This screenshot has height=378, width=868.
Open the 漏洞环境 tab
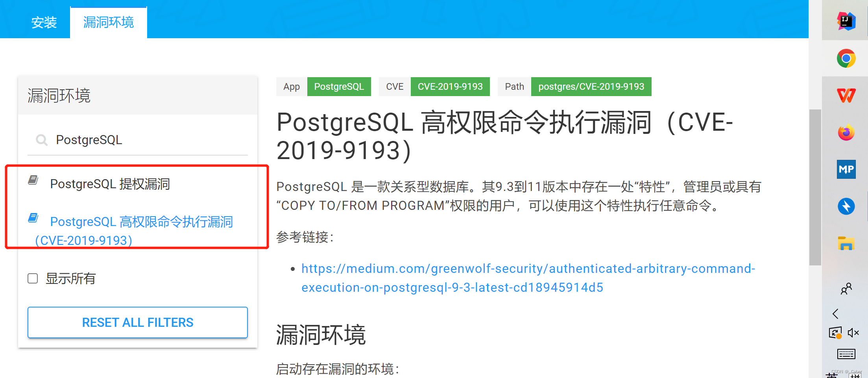coord(109,22)
